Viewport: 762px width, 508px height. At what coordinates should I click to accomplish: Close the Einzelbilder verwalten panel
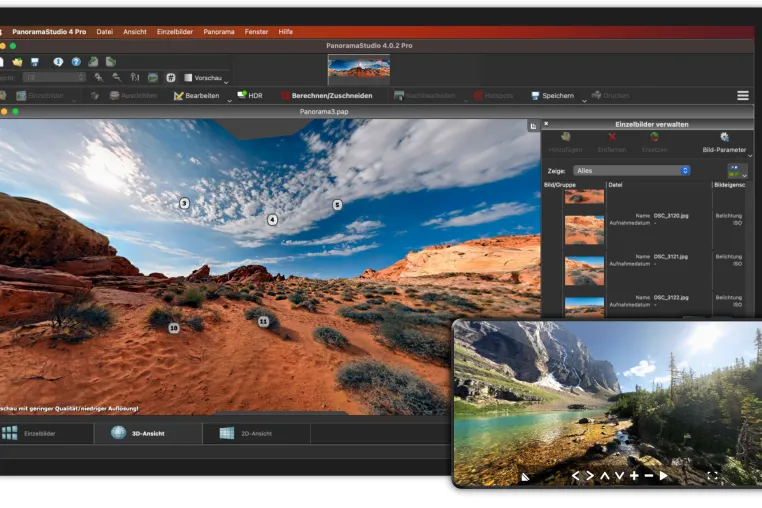[546, 123]
